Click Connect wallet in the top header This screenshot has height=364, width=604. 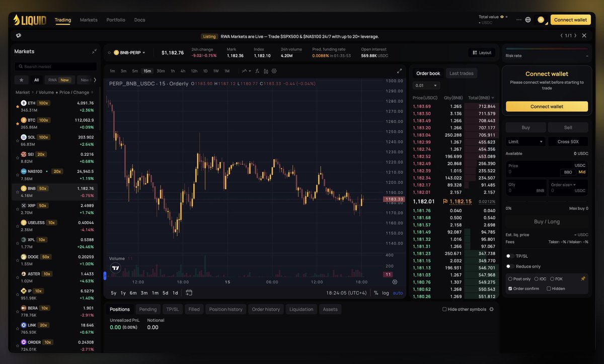click(570, 20)
